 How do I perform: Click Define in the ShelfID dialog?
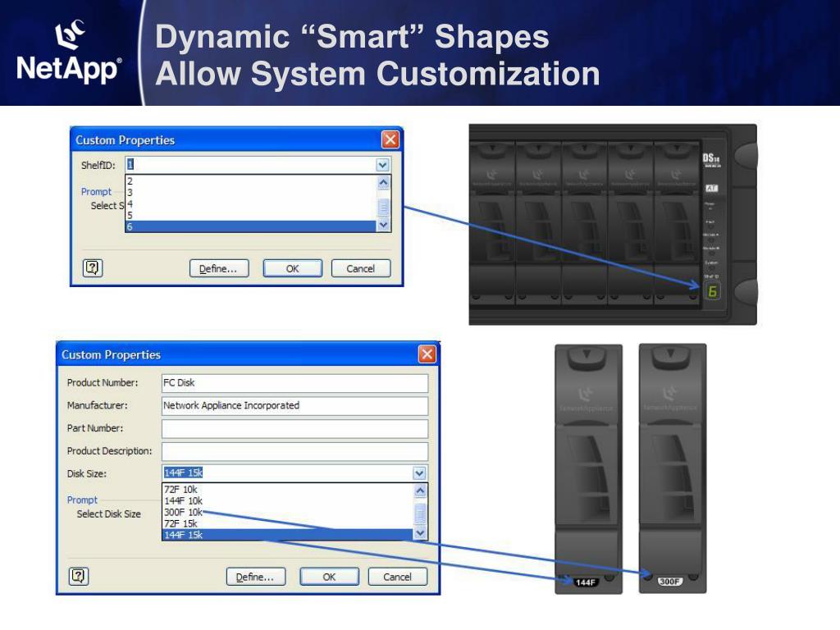click(x=218, y=268)
